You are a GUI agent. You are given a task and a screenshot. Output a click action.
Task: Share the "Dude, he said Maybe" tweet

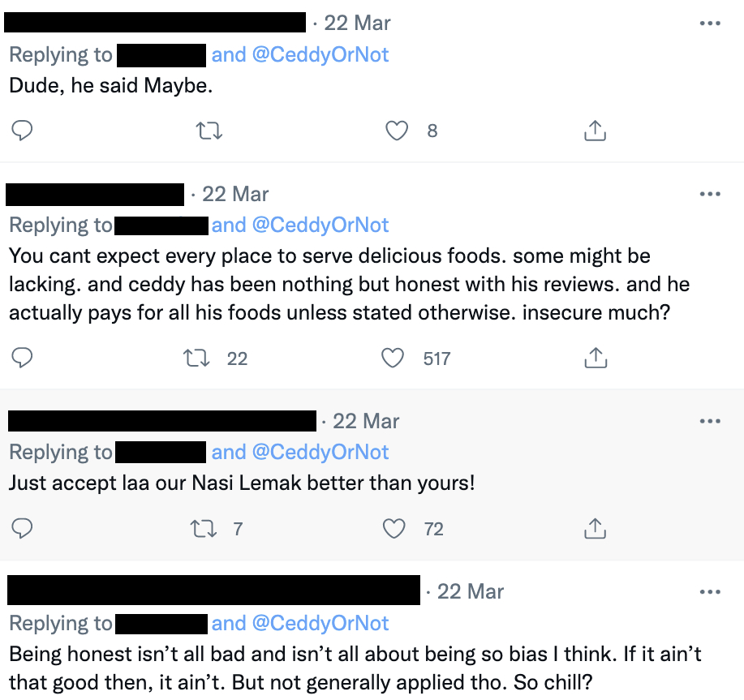point(595,131)
